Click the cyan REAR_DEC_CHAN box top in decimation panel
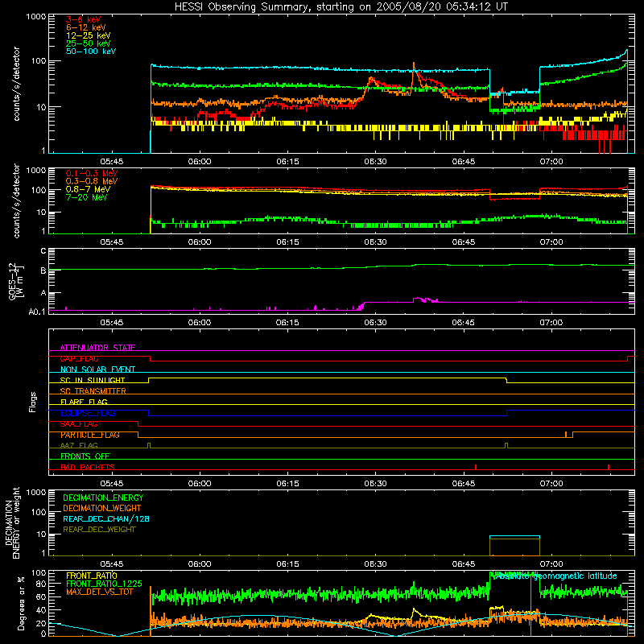644x644 pixels. click(514, 536)
